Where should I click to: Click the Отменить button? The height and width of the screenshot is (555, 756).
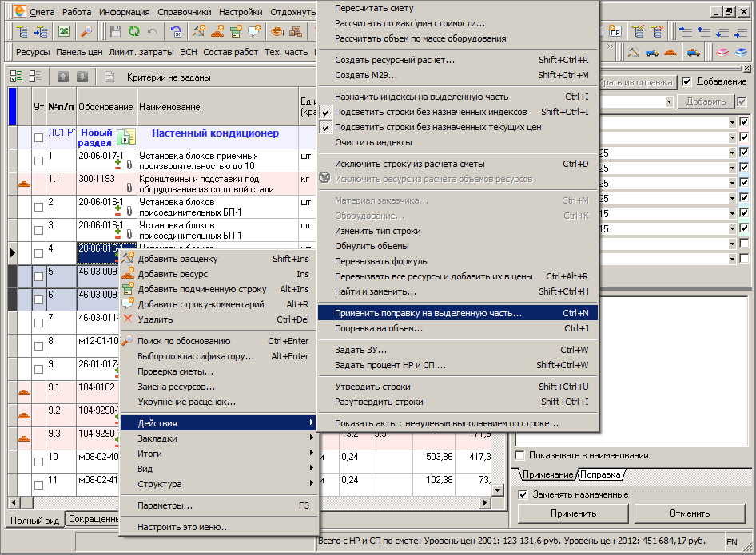click(x=690, y=513)
